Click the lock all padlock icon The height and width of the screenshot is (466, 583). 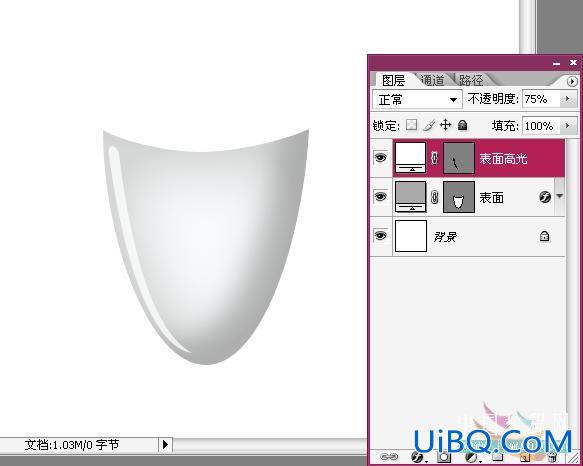pyautogui.click(x=463, y=125)
